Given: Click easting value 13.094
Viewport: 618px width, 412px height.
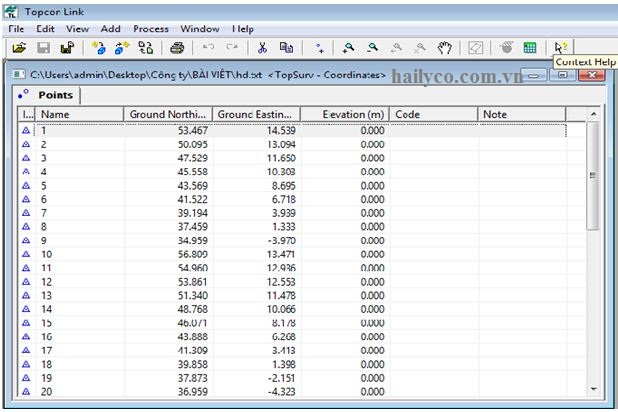Looking at the screenshot, I should tap(281, 144).
